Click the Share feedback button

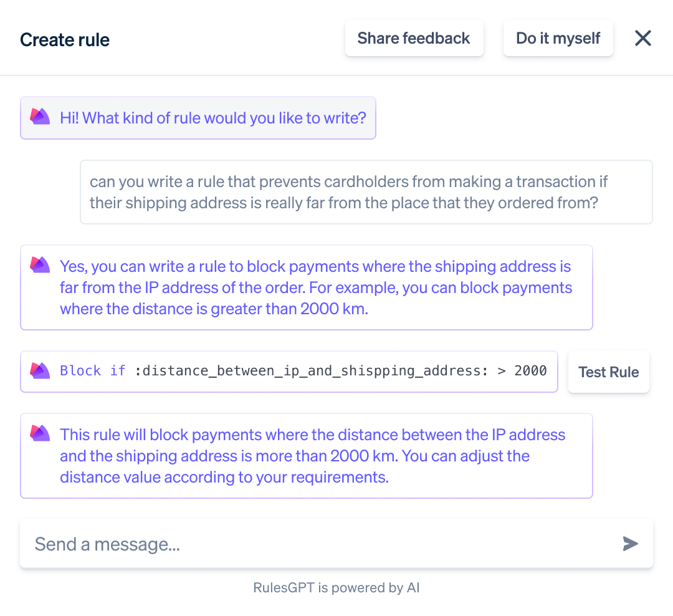coord(414,38)
